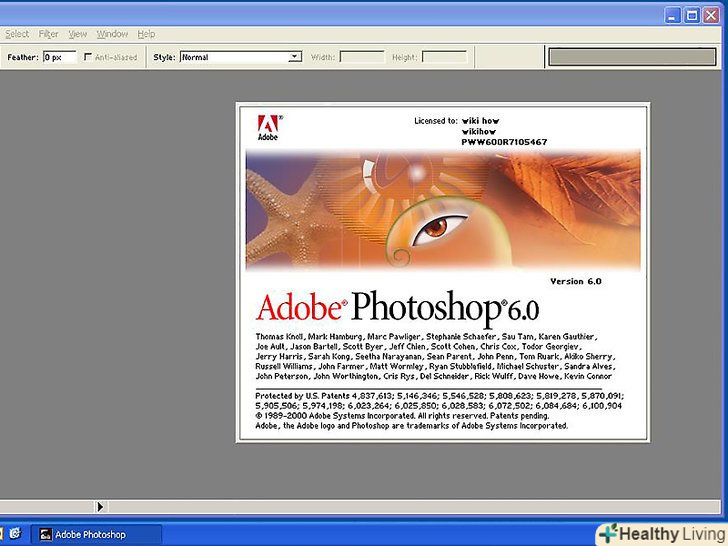The height and width of the screenshot is (546, 728).
Task: Open the Help menu
Action: click(x=146, y=34)
